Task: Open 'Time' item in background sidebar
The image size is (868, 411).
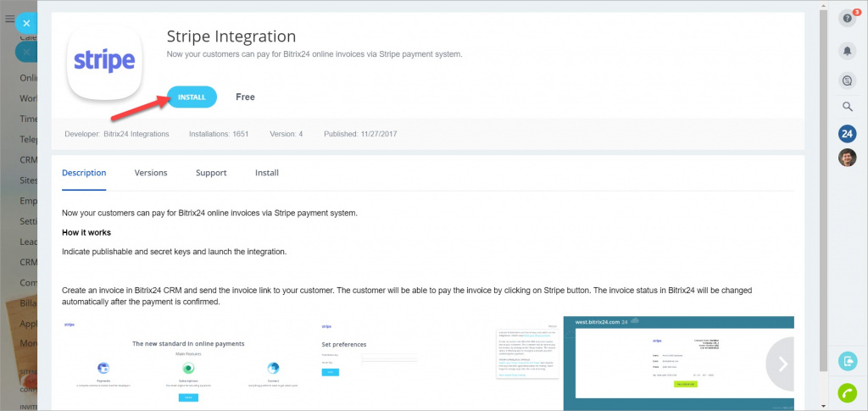Action: click(28, 119)
